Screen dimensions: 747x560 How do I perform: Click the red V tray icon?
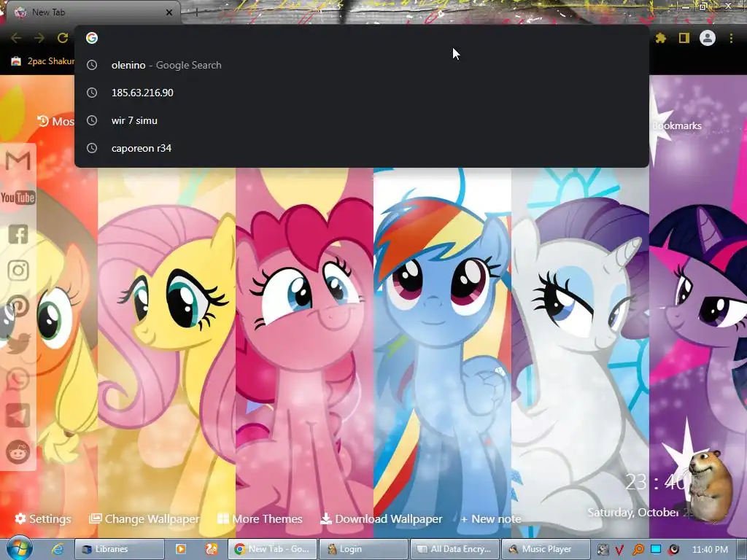619,550
